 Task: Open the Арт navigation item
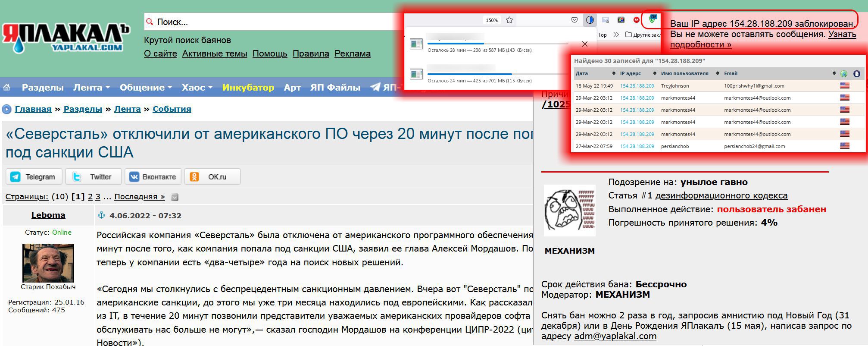tap(292, 88)
